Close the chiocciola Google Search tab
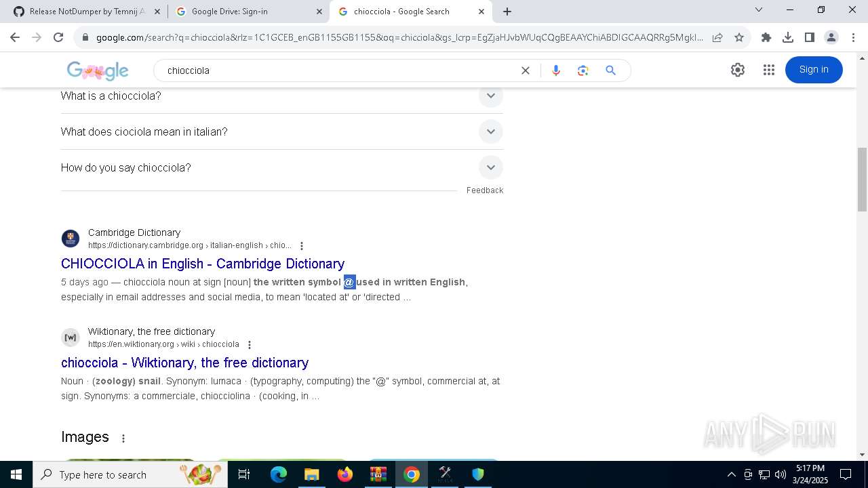 (481, 12)
